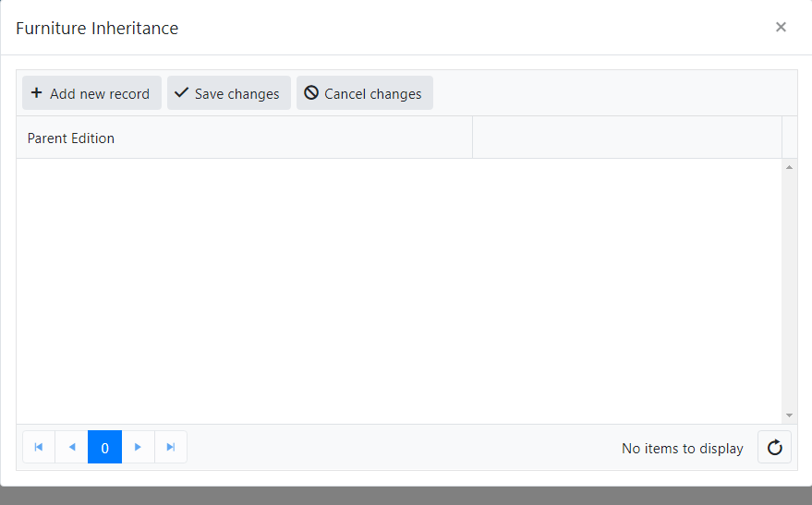The image size is (812, 505).
Task: Click the gray backdrop below the dialog
Action: [x=406, y=496]
